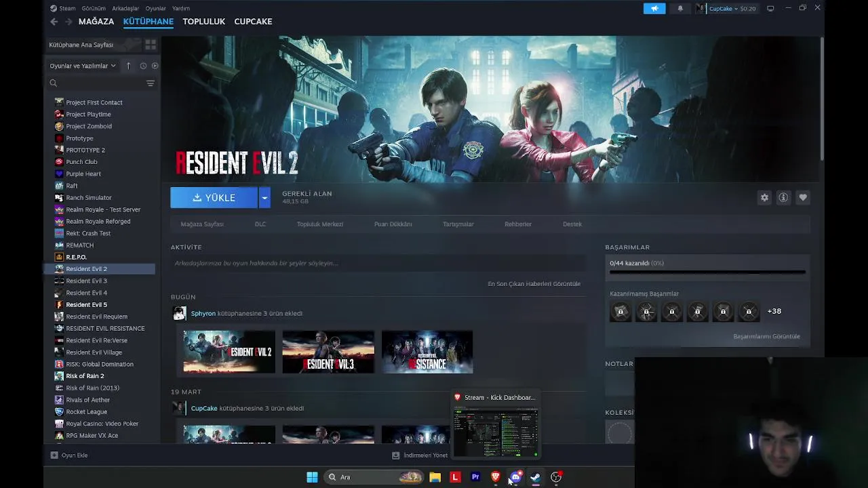Open OBS Studio from the taskbar
This screenshot has height=488, width=868.
click(x=556, y=477)
